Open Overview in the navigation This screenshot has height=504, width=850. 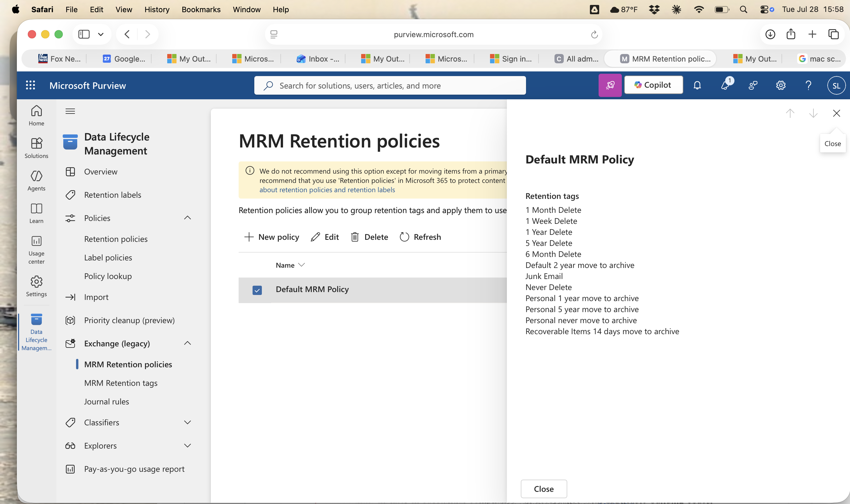100,172
